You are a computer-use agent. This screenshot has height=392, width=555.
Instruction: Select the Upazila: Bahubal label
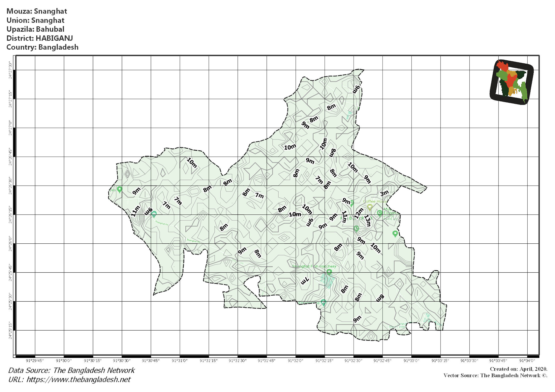(36, 29)
